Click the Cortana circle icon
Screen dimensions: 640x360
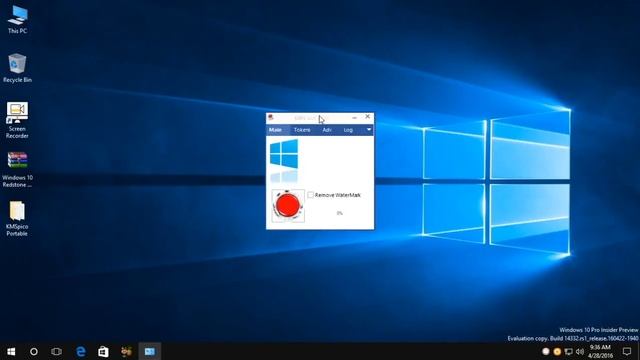(34, 351)
